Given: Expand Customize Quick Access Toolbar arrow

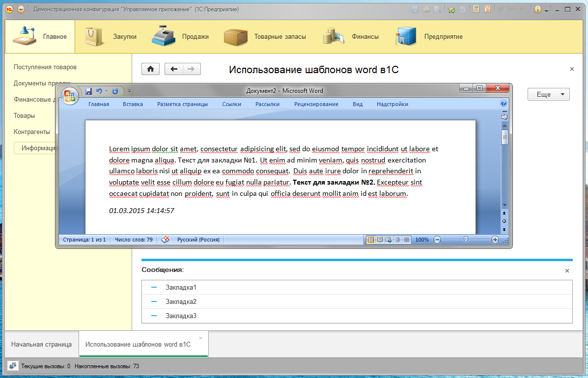Looking at the screenshot, I should [x=129, y=91].
